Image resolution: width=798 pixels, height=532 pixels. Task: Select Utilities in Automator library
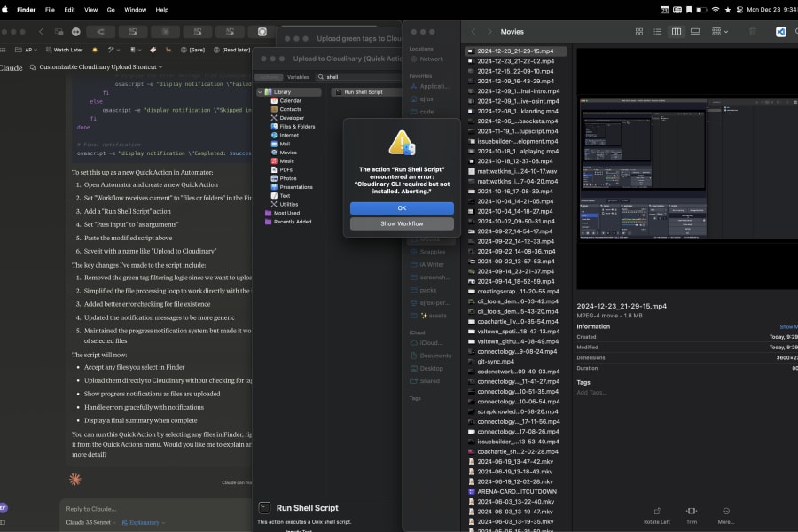288,205
